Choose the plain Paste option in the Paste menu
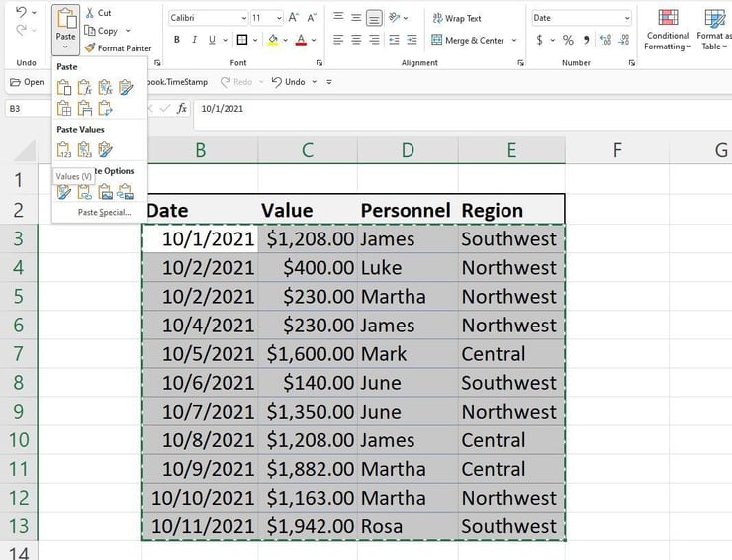The height and width of the screenshot is (560, 732). 64,87
